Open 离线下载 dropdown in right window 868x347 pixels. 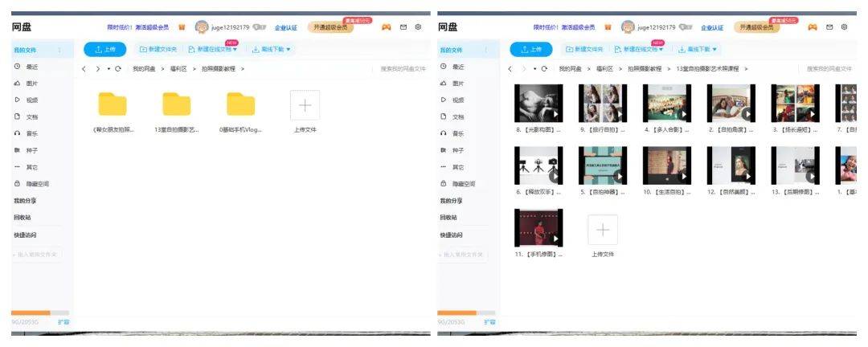point(698,49)
